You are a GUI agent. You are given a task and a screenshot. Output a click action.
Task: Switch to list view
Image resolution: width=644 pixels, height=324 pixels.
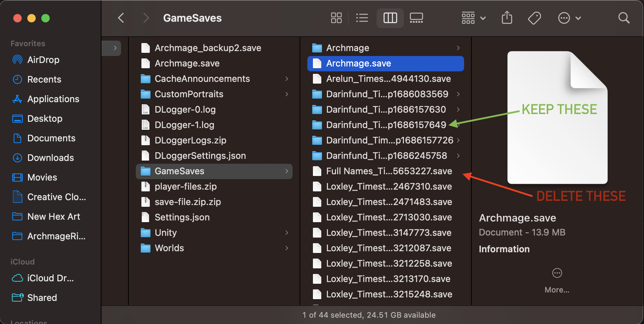click(362, 18)
